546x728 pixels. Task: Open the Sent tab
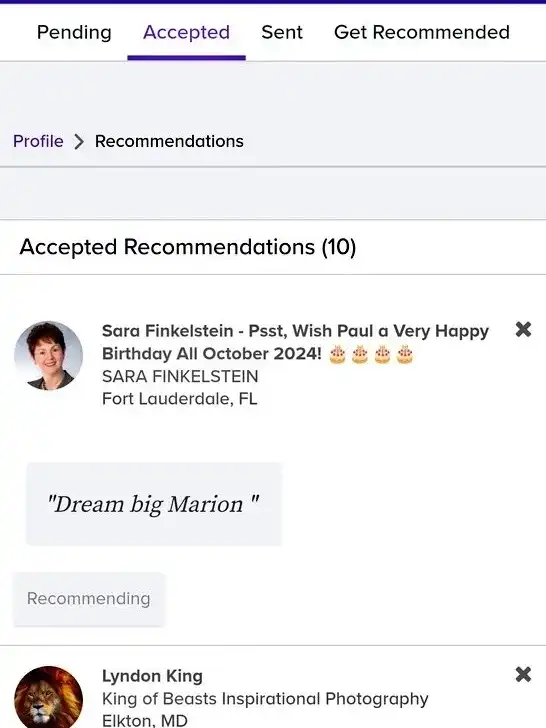pyautogui.click(x=282, y=32)
